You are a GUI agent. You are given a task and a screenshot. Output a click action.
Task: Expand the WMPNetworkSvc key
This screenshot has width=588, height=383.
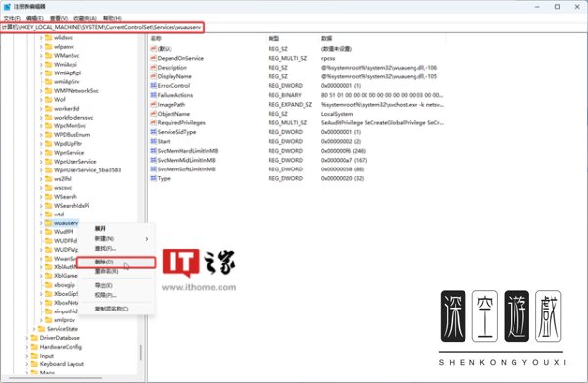click(41, 91)
